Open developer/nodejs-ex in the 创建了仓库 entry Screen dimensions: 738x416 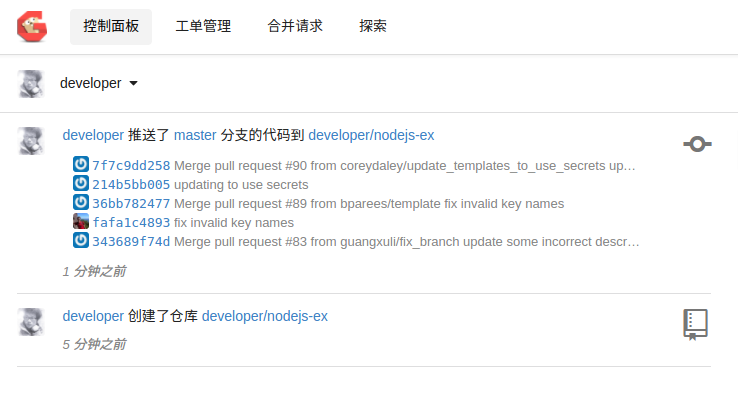(265, 316)
